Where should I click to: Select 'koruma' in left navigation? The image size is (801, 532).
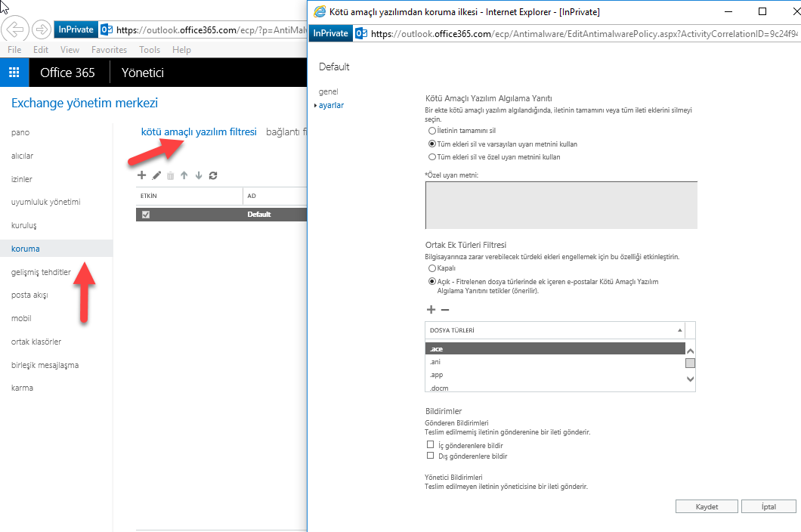pos(26,249)
